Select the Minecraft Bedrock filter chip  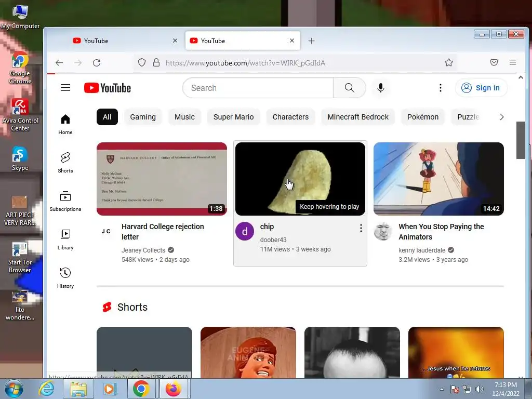[358, 117]
